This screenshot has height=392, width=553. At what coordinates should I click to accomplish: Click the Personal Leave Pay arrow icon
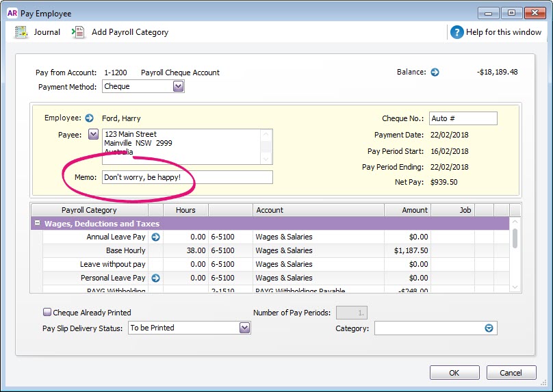coord(155,278)
